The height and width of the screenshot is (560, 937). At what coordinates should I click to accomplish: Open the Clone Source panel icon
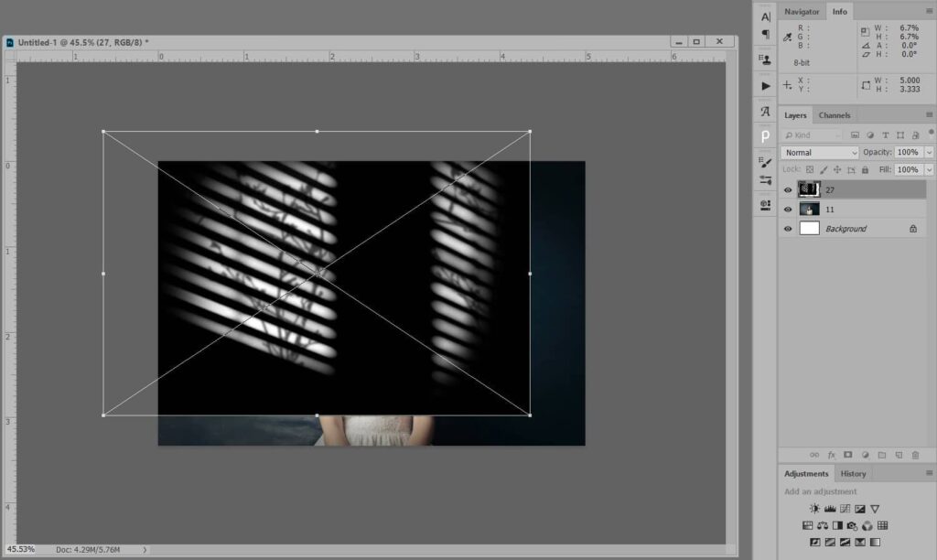coord(766,59)
